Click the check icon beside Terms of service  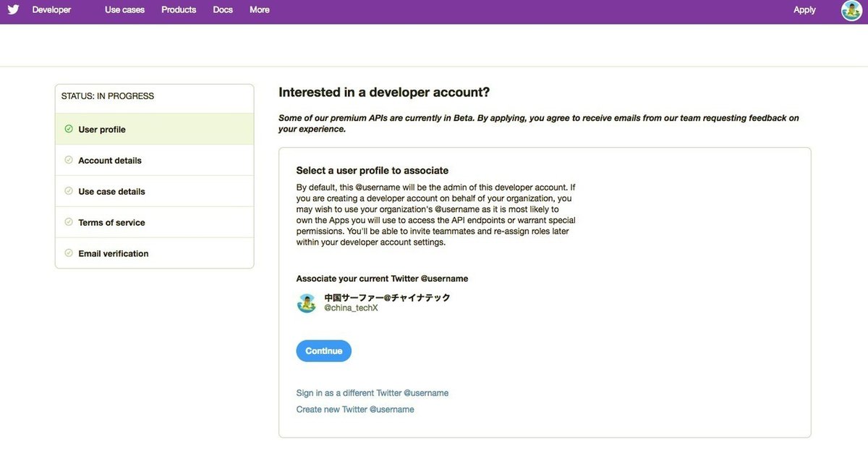pyautogui.click(x=69, y=222)
